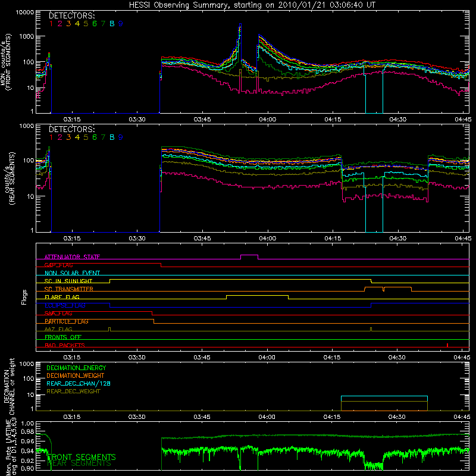Image resolution: width=476 pixels, height=476 pixels.
Task: Click detector number 5 in rear segments legend
Action: [86, 137]
